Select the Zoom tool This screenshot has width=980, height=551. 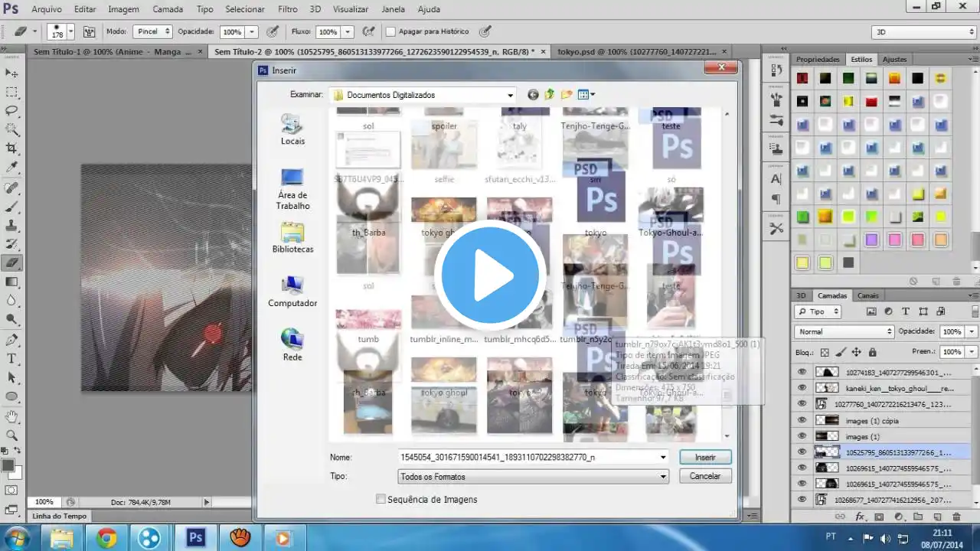pos(12,435)
